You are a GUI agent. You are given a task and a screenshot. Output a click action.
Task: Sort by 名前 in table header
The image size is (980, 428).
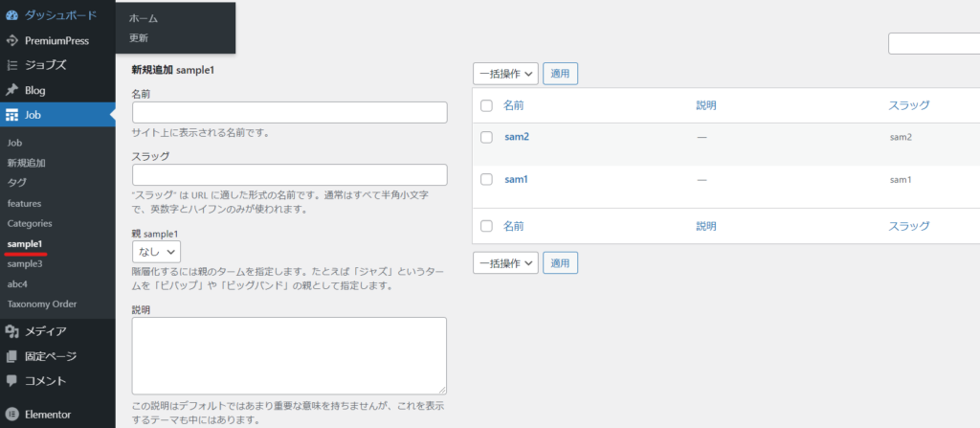coord(514,105)
